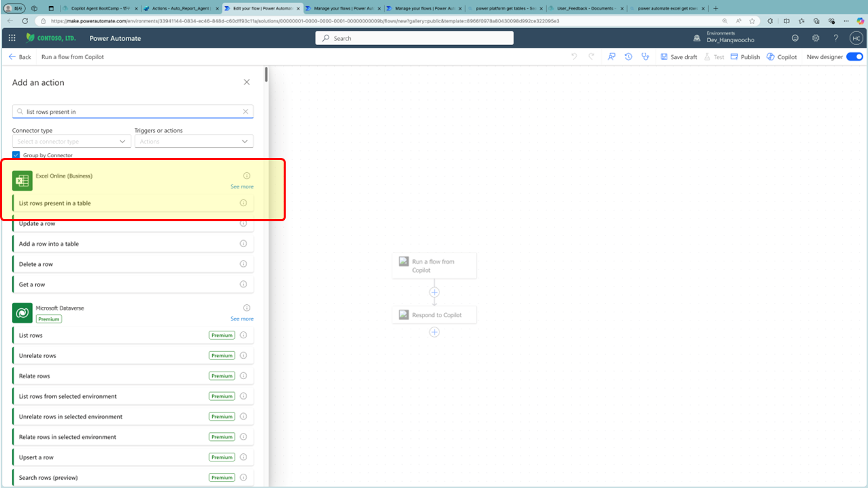Switch to the power automate excel get rows tab

667,8
